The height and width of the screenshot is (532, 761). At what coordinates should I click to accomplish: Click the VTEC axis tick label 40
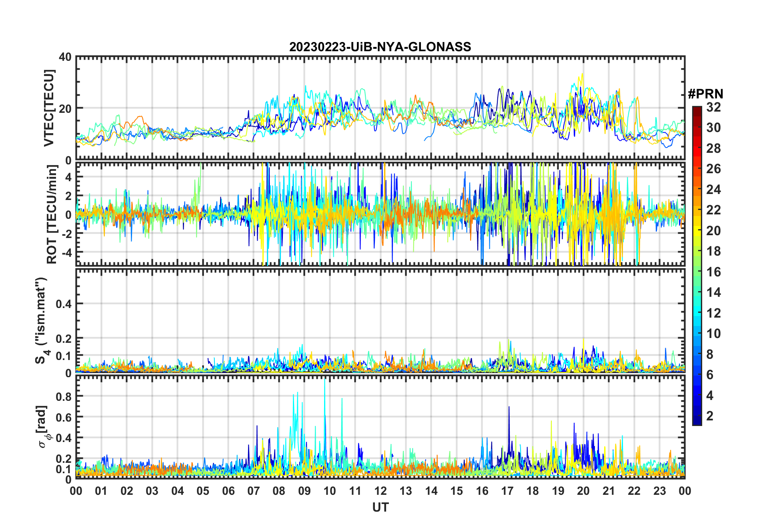point(65,57)
